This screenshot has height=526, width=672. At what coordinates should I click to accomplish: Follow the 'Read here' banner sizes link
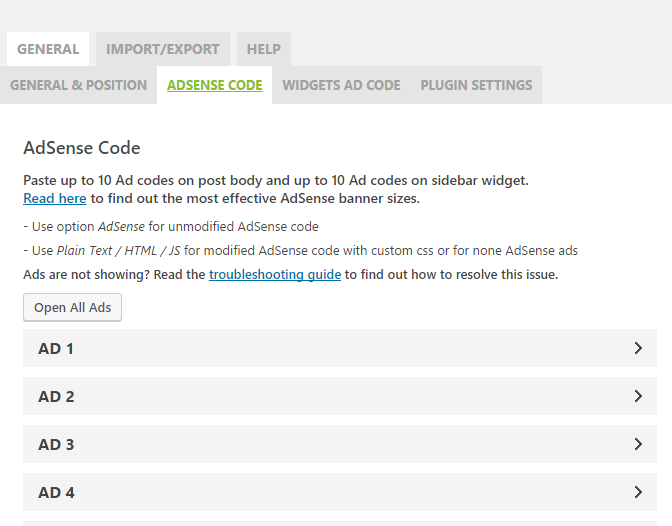(55, 198)
